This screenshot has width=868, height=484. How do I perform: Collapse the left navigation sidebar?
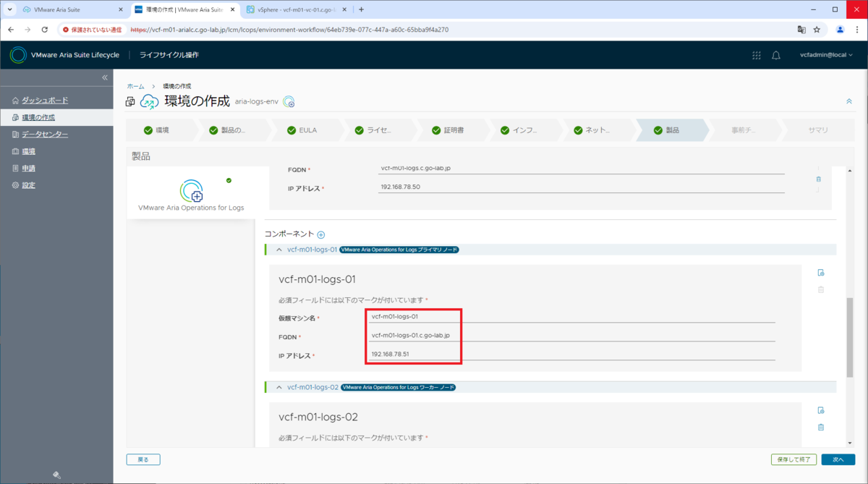point(104,77)
